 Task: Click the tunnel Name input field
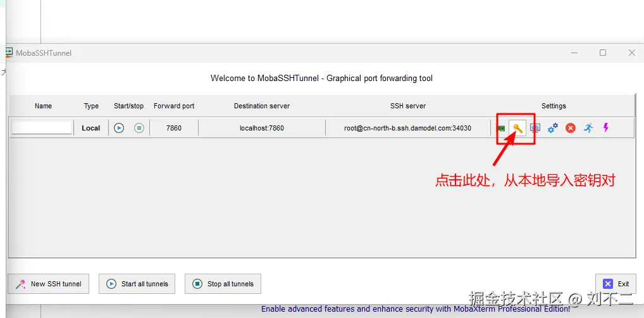[42, 127]
